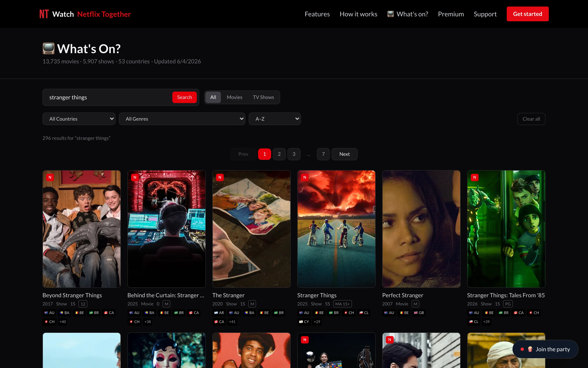Image resolution: width=588 pixels, height=368 pixels.
Task: Open the Behind the Curtain poster
Action: pyautogui.click(x=166, y=229)
